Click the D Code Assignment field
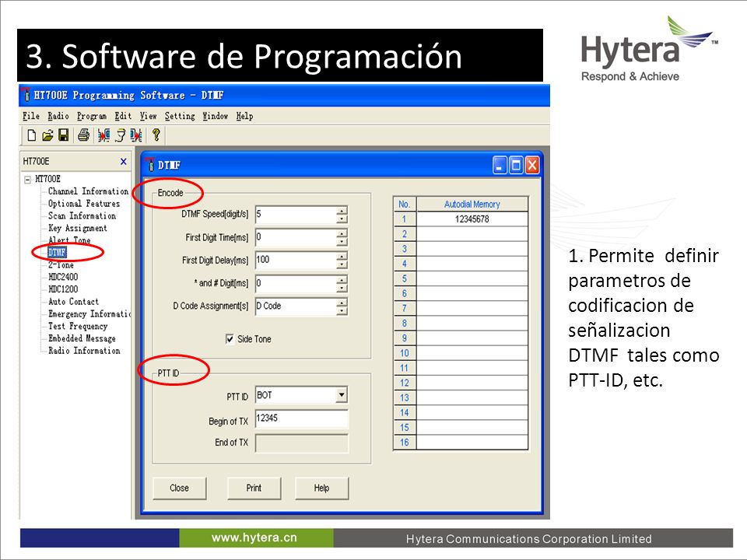 (296, 306)
